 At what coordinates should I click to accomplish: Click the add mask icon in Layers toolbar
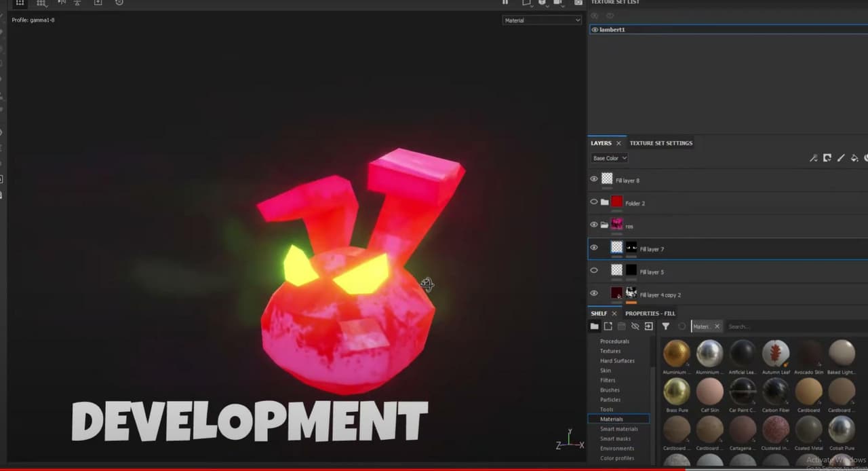click(x=827, y=158)
